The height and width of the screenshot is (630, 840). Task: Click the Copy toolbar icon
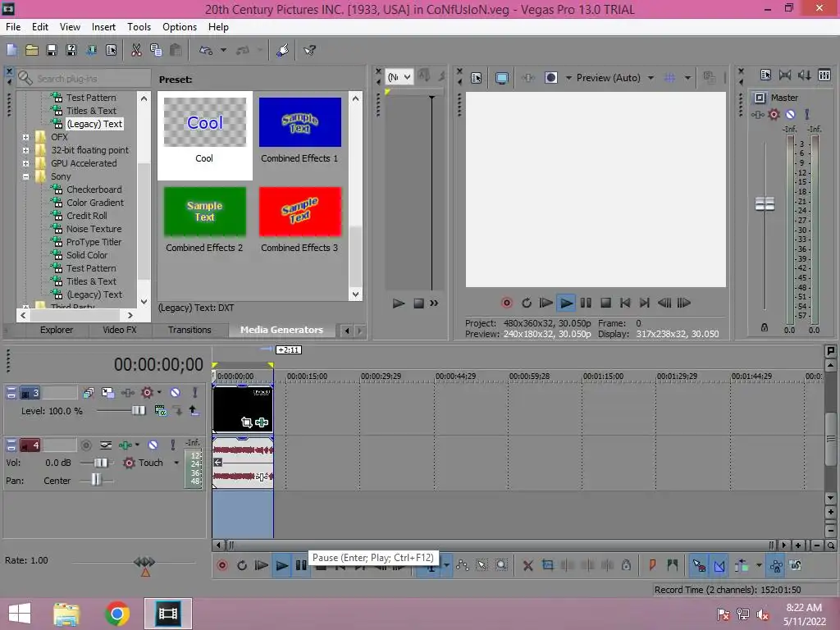pyautogui.click(x=156, y=50)
